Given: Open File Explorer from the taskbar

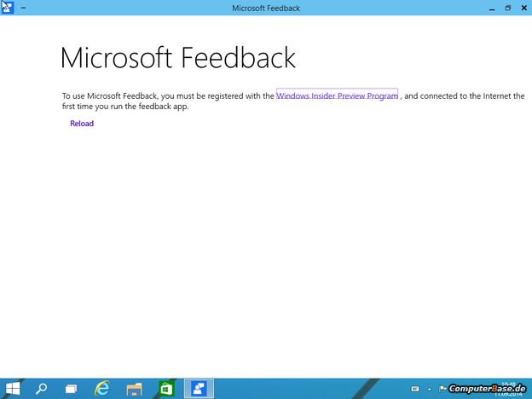Looking at the screenshot, I should pos(134,389).
